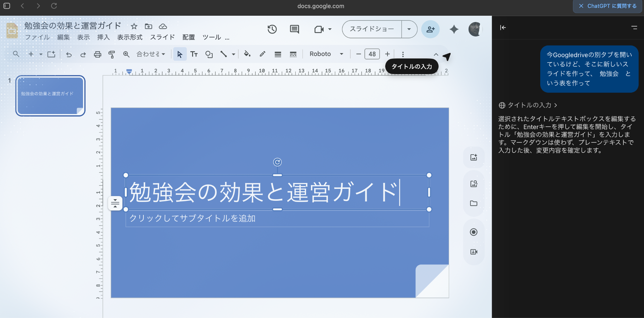Select the text box tool

coord(194,54)
